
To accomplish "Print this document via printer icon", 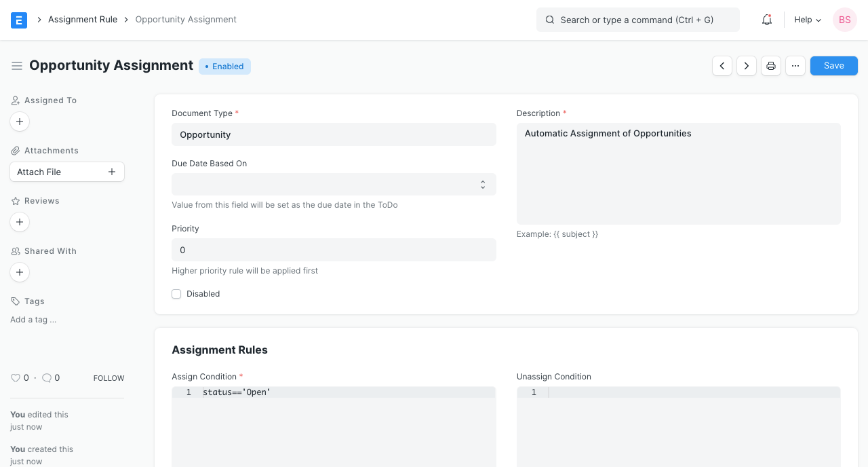I will (x=771, y=66).
